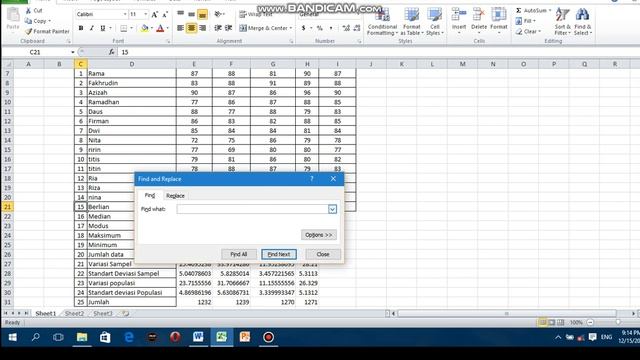This screenshot has width=640, height=360.
Task: Align cell text to the right
Action: (202, 28)
